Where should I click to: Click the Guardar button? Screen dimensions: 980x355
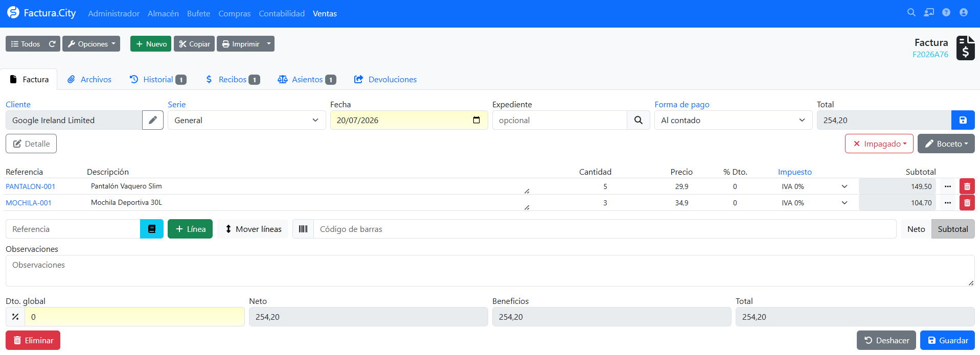click(947, 340)
